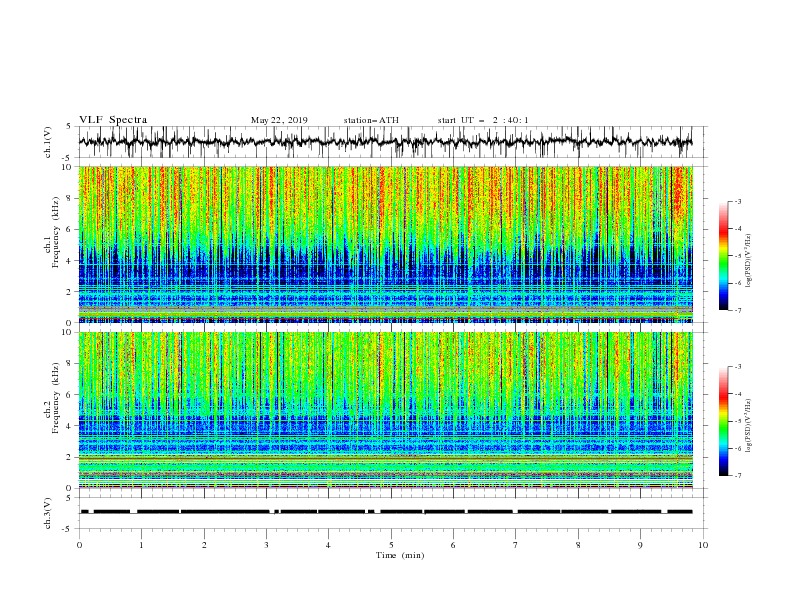Click the ch.2 Frequency (kHz) axis label

point(52,398)
